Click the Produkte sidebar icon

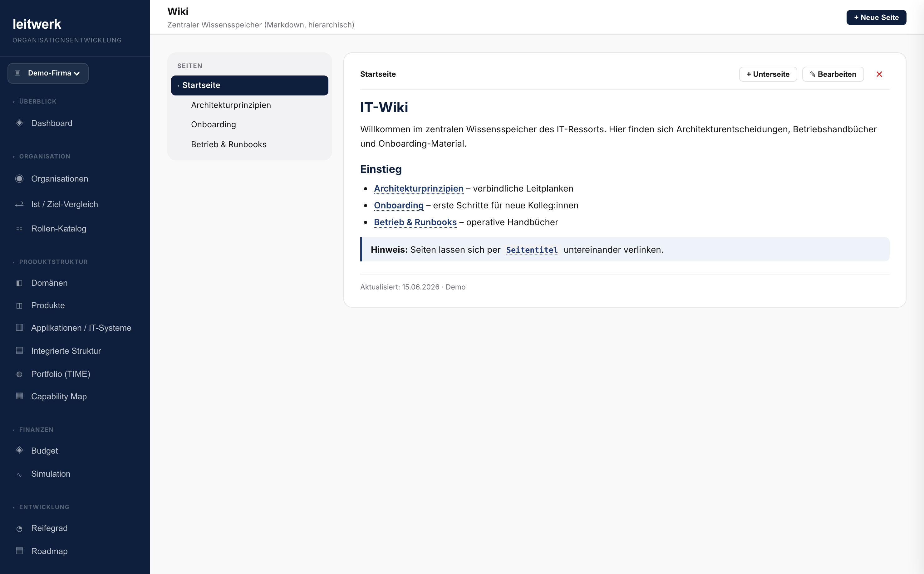click(19, 306)
